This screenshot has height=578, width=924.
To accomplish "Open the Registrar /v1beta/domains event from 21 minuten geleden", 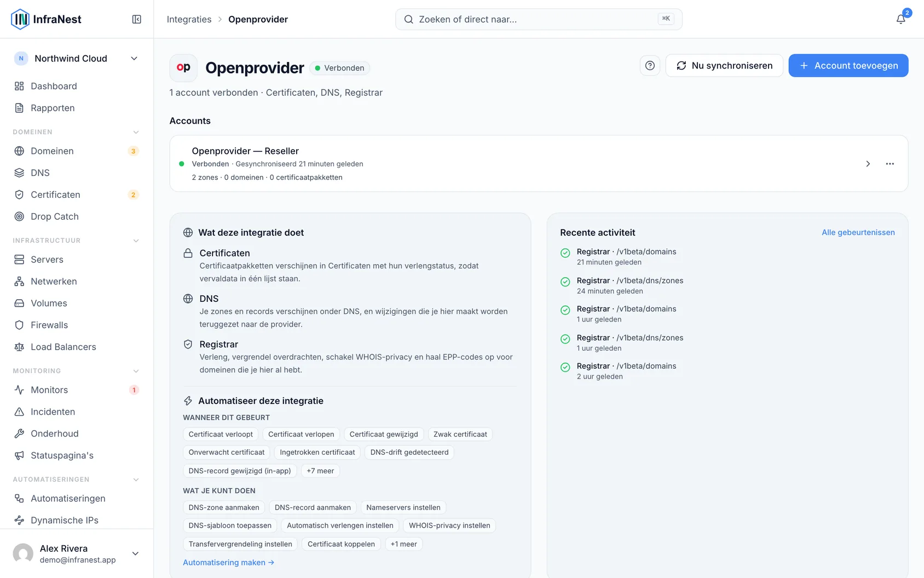I will coord(626,256).
